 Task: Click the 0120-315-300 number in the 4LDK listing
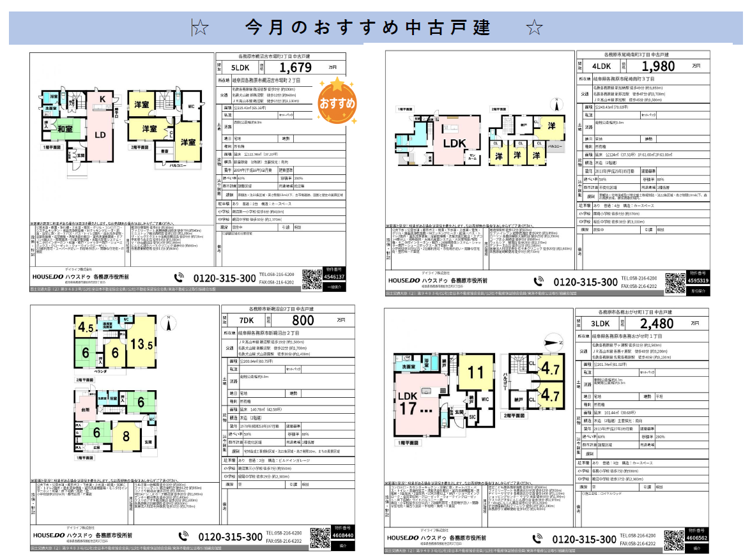(x=585, y=282)
